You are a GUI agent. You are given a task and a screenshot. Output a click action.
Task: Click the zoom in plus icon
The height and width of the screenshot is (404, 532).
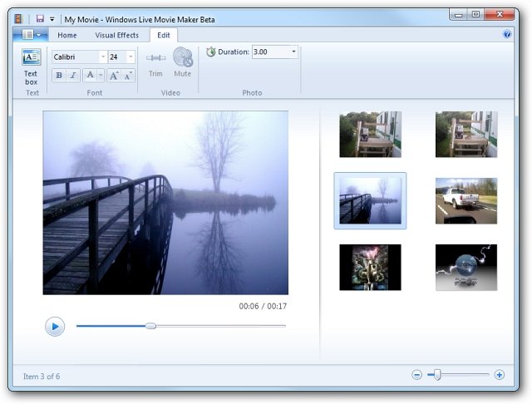(x=500, y=375)
